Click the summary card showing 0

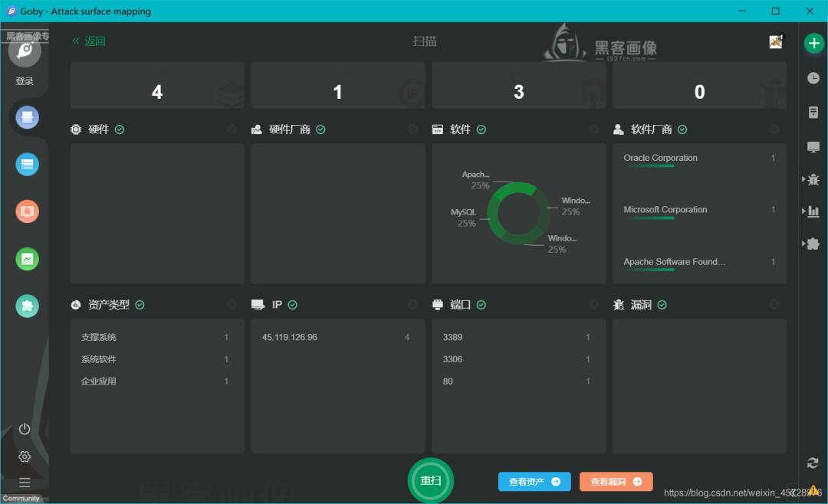point(699,86)
